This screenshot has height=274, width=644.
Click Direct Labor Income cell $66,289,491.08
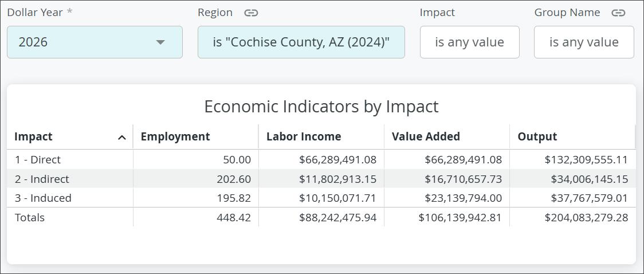coord(337,159)
